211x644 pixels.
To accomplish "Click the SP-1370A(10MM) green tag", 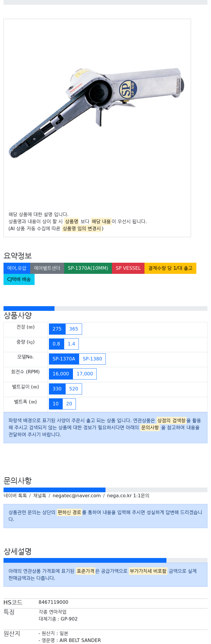I will (x=88, y=268).
